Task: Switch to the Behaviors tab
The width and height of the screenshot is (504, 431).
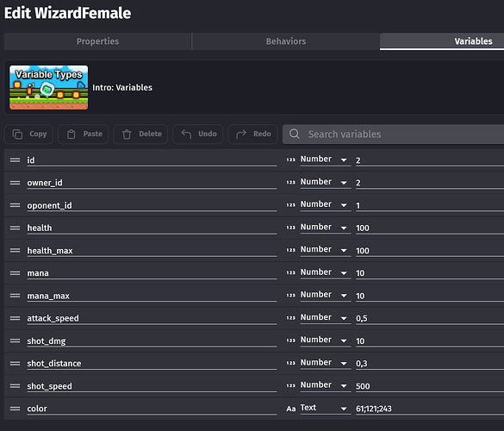Action: point(286,41)
